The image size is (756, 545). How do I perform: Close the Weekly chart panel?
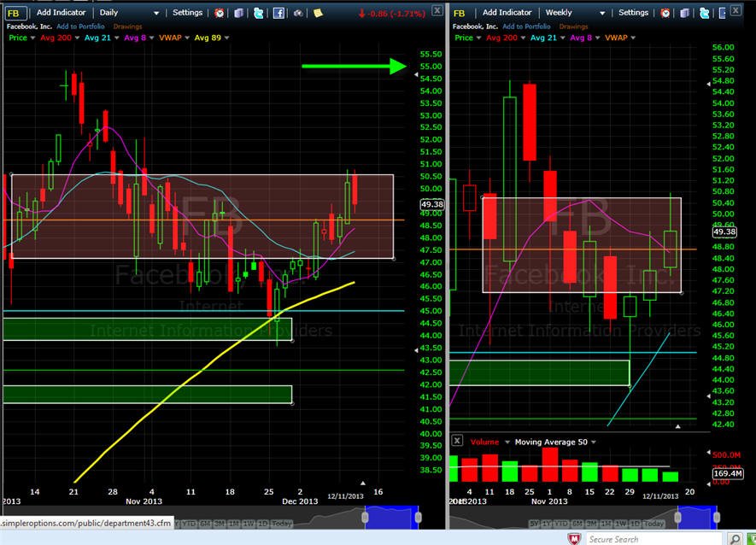pos(735,10)
